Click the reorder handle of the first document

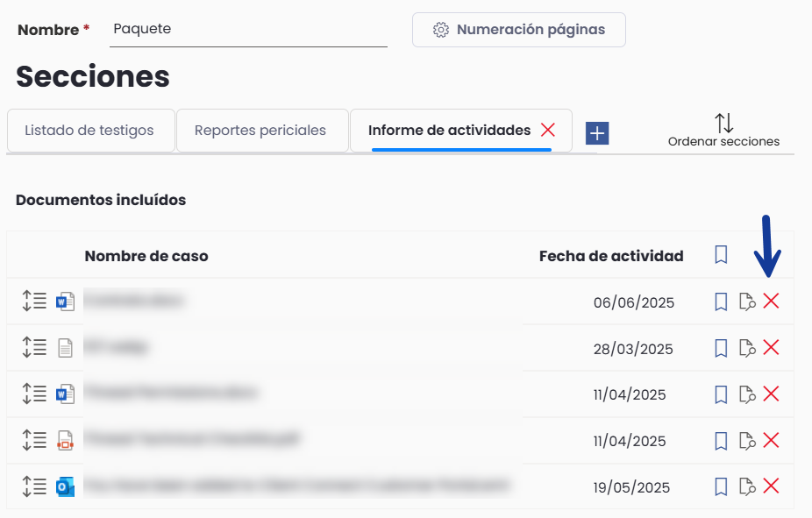[x=34, y=301]
